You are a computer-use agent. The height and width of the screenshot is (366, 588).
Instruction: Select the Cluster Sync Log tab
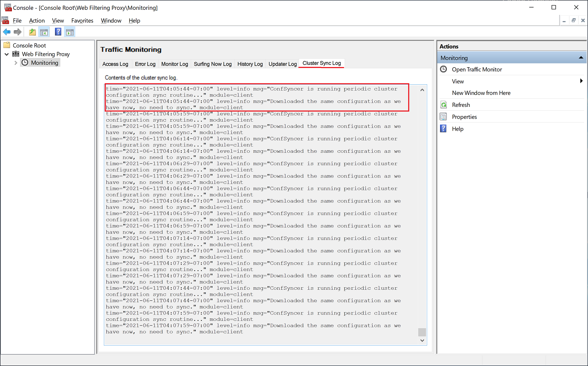(322, 63)
